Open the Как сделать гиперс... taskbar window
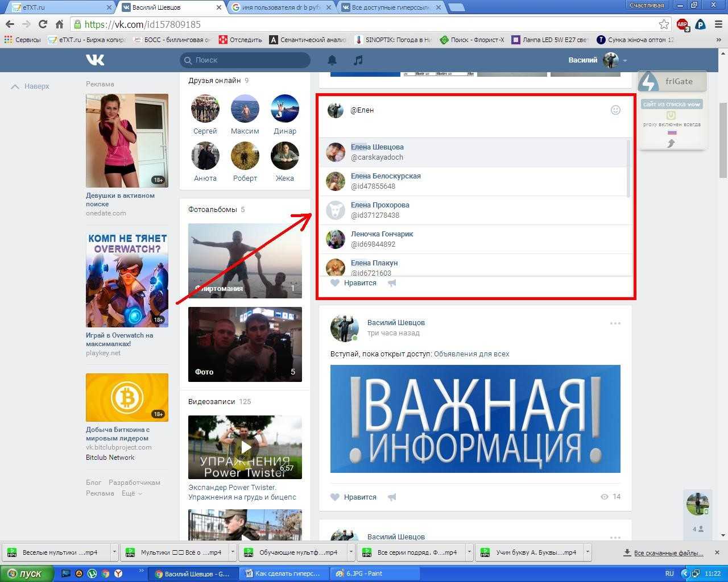 coord(283,573)
